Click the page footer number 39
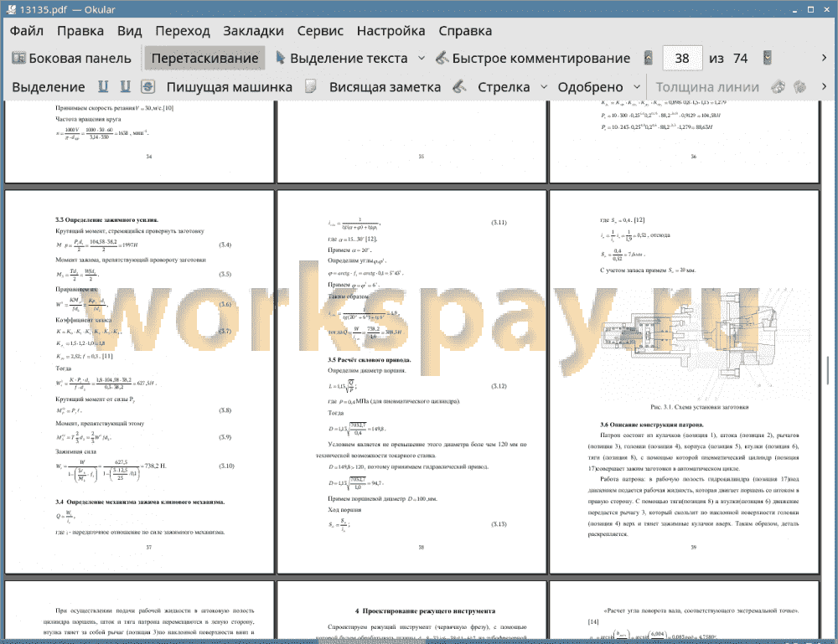The height and width of the screenshot is (644, 838). point(693,548)
